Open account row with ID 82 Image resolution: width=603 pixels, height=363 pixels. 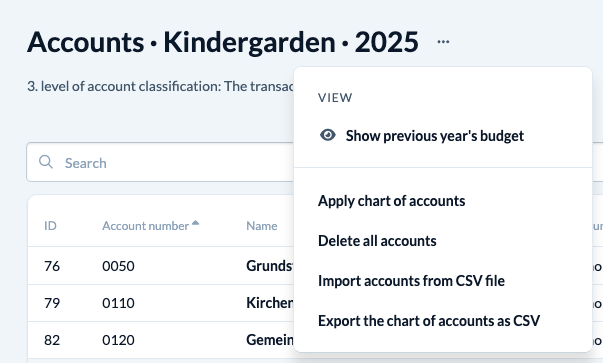pyautogui.click(x=161, y=340)
